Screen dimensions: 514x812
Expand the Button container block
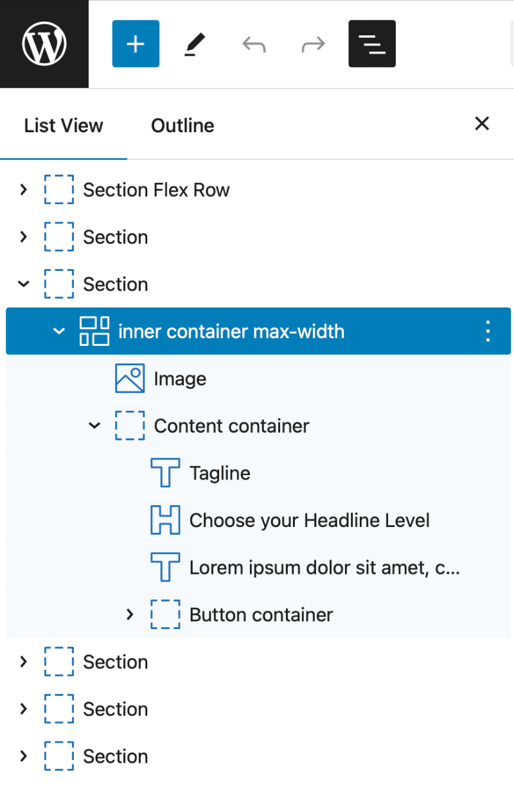point(130,614)
